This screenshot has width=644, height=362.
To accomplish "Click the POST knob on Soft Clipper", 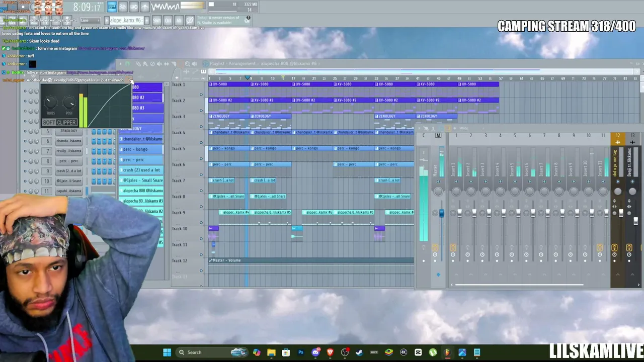I will click(x=69, y=103).
